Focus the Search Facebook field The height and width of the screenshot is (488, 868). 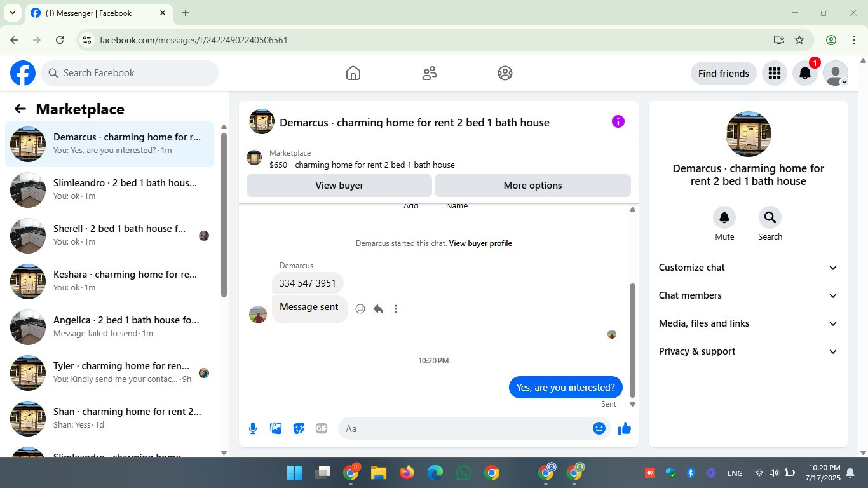(130, 73)
